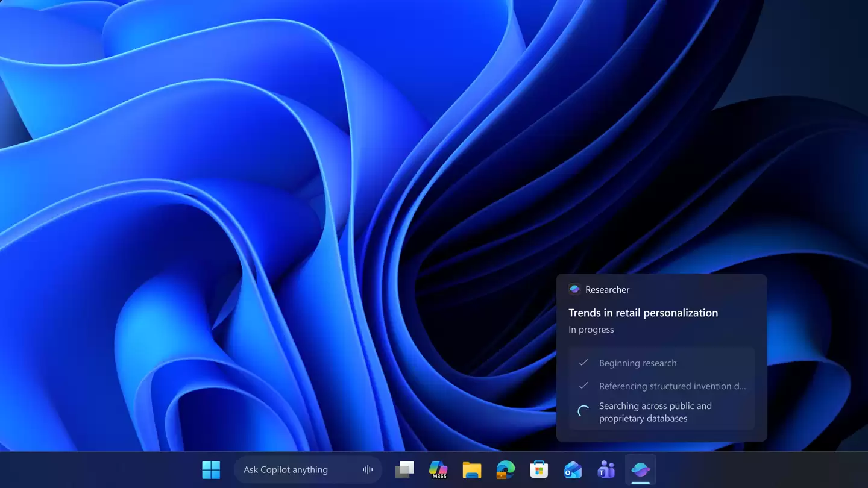Click the checkmark beside Beginning research
The width and height of the screenshot is (868, 488).
583,363
